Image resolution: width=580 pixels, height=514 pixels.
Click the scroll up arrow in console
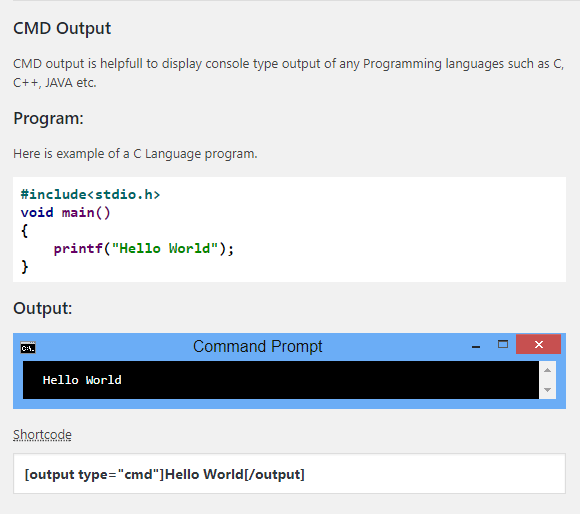pos(547,370)
